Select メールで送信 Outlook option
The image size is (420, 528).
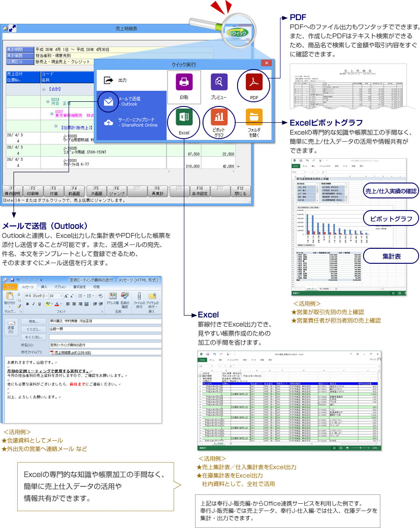tap(132, 101)
